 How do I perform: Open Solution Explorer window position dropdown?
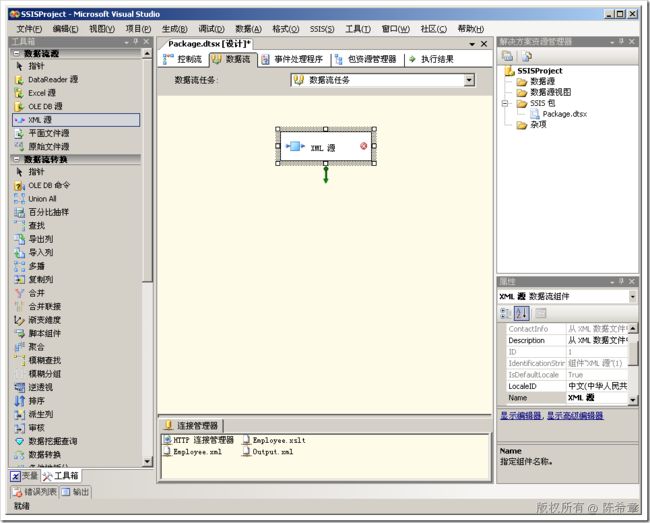click(x=612, y=42)
